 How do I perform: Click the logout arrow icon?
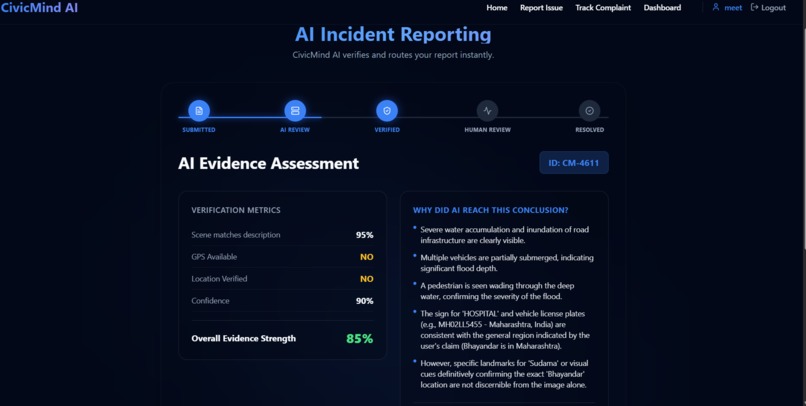pos(755,7)
